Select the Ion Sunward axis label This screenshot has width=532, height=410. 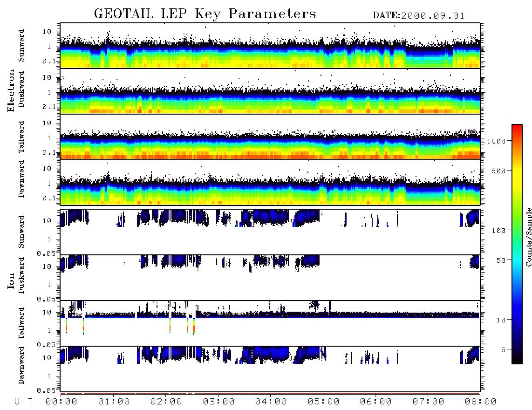click(x=21, y=232)
